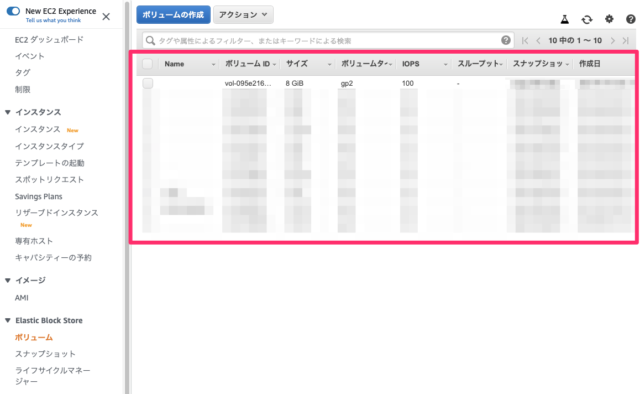Screen dimensions: 640x394
Task: Open the experiments flask icon
Action: (564, 19)
